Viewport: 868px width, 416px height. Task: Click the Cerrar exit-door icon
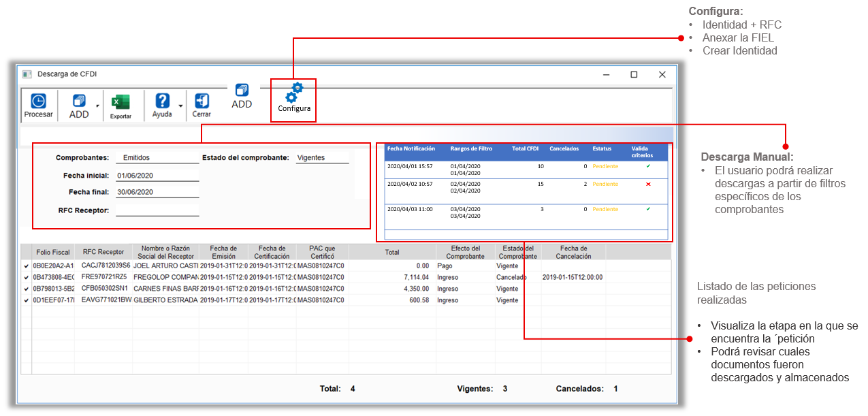tap(201, 100)
